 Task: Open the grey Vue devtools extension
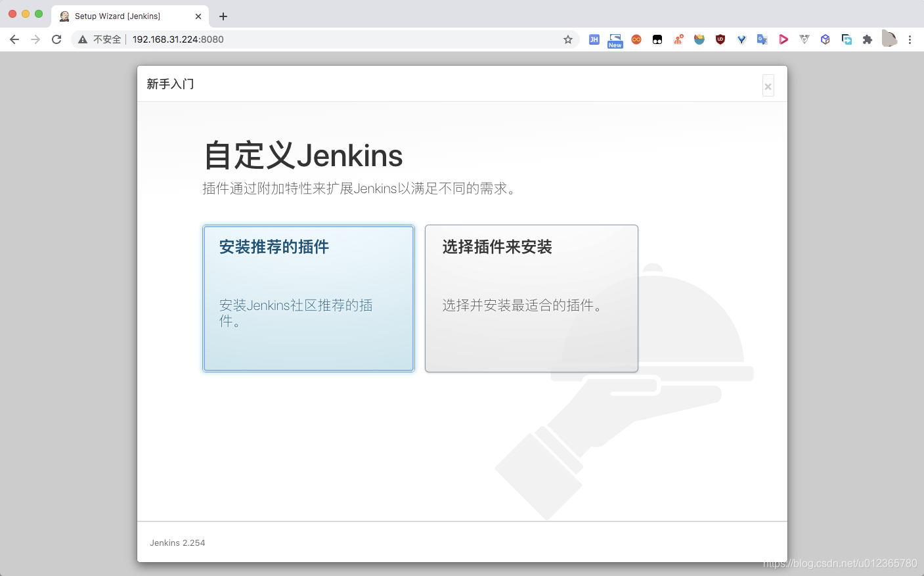804,39
